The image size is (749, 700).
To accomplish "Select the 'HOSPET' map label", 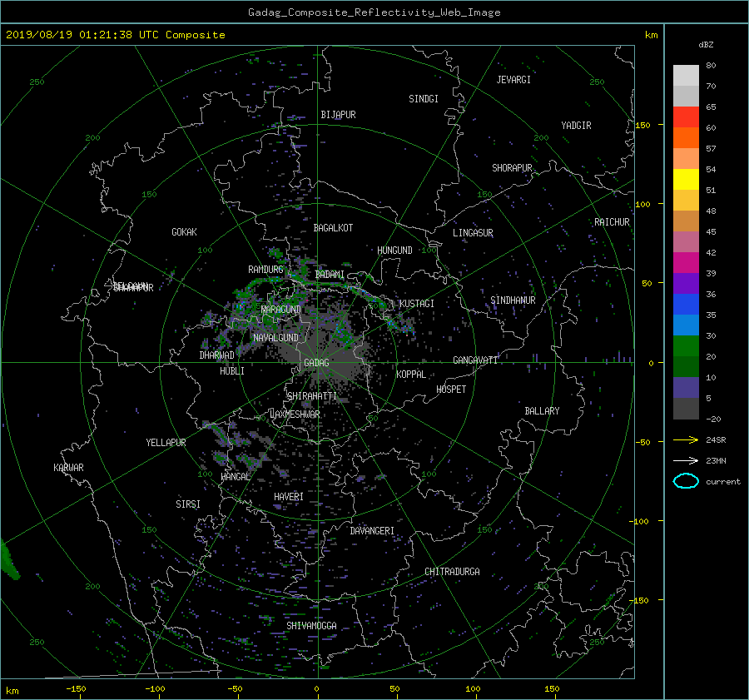I will click(451, 390).
